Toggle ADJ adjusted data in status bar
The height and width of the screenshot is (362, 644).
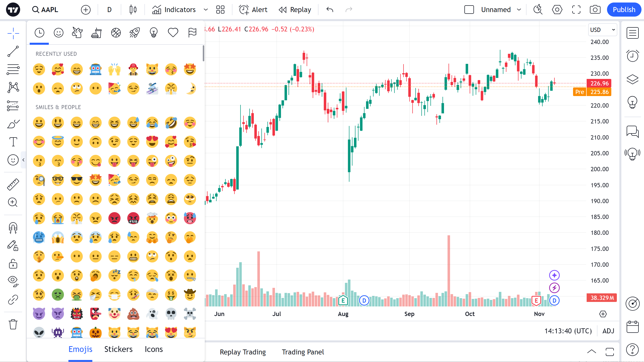pyautogui.click(x=608, y=331)
